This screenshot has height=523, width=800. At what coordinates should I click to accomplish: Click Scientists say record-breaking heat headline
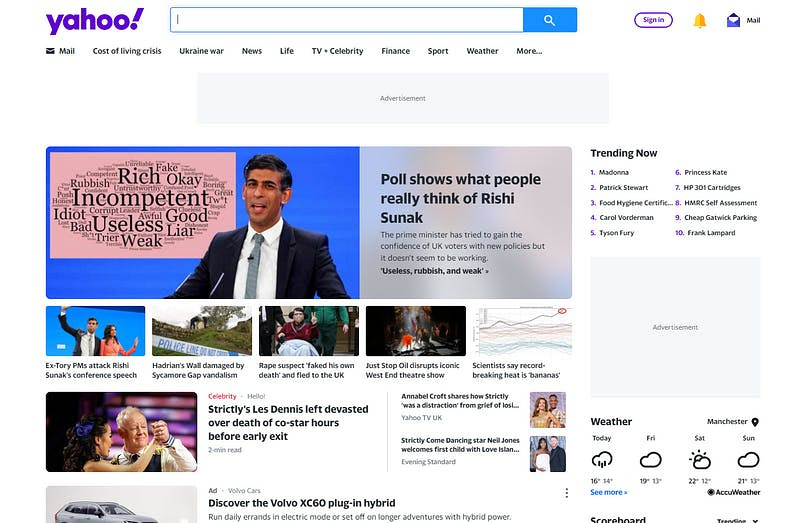[x=516, y=370]
